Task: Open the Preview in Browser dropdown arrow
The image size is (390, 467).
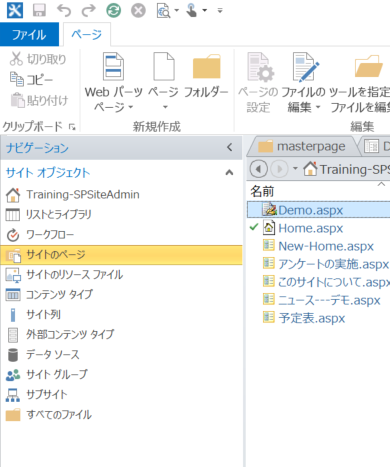Action: (177, 10)
